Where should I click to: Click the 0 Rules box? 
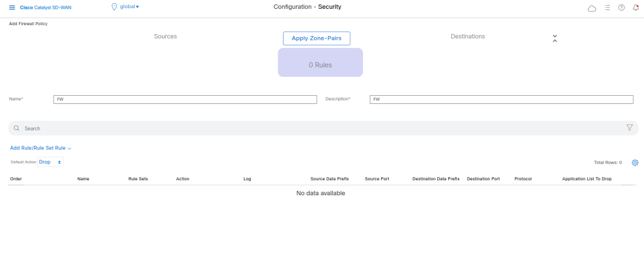click(x=320, y=63)
